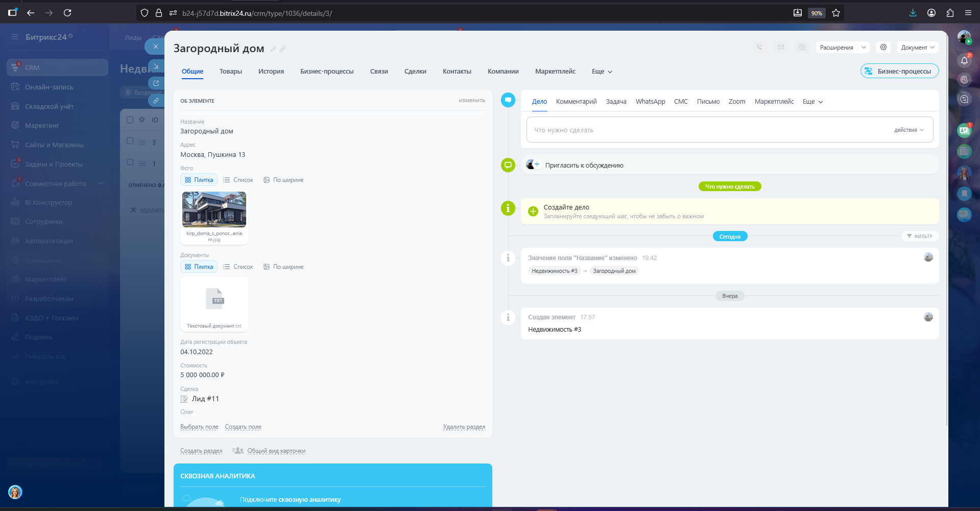Select the WhatsApp timeline tab

651,102
